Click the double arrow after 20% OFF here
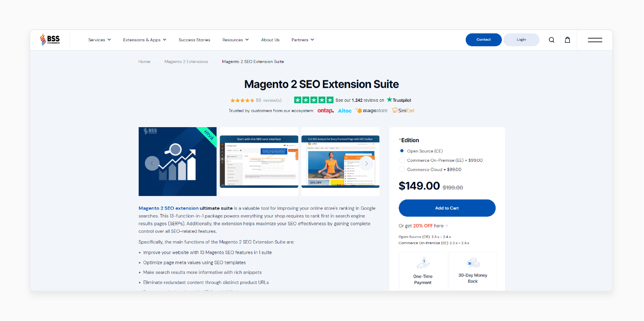Viewport: 644px width, 321px height. click(x=447, y=225)
